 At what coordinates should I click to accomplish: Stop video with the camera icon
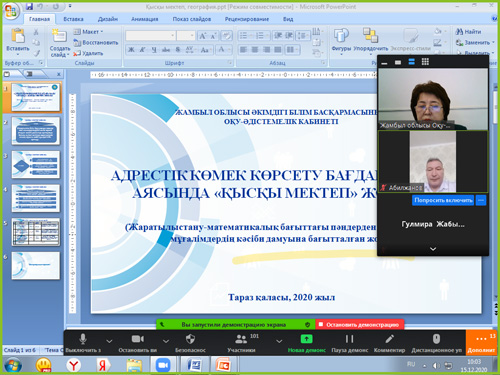coord(138,339)
